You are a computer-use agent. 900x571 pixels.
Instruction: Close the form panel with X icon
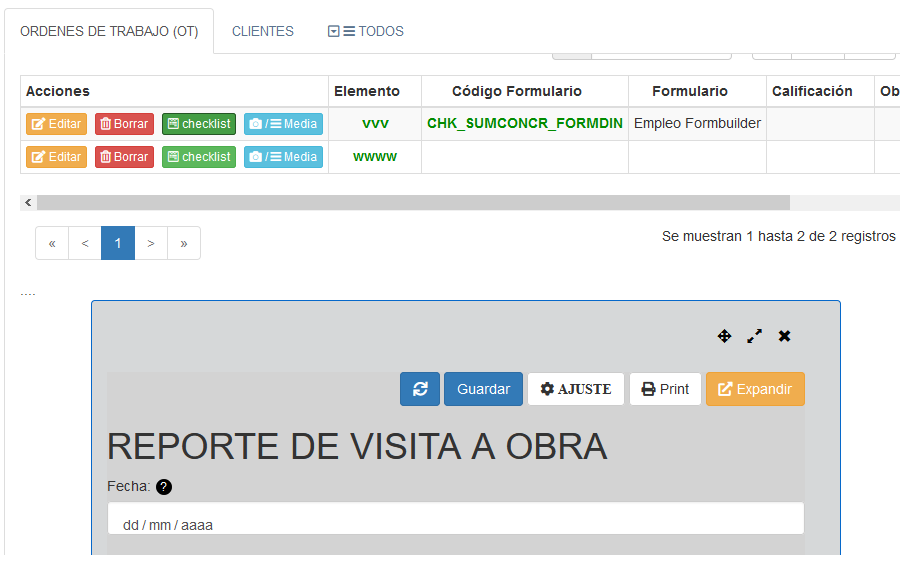pos(785,336)
